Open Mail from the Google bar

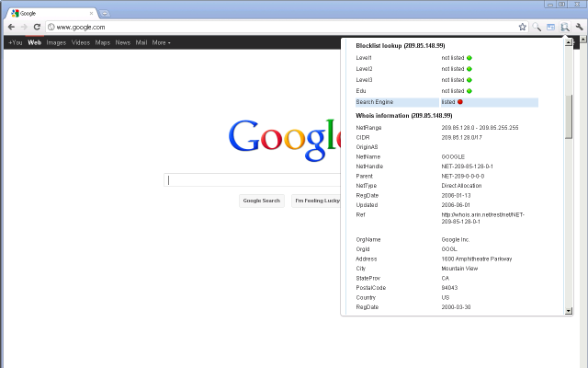pyautogui.click(x=141, y=42)
